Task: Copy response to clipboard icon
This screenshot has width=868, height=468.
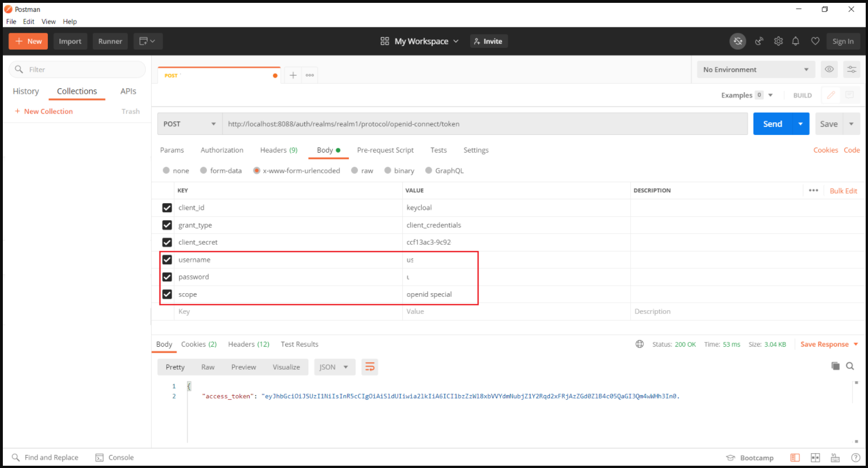Action: click(x=836, y=366)
